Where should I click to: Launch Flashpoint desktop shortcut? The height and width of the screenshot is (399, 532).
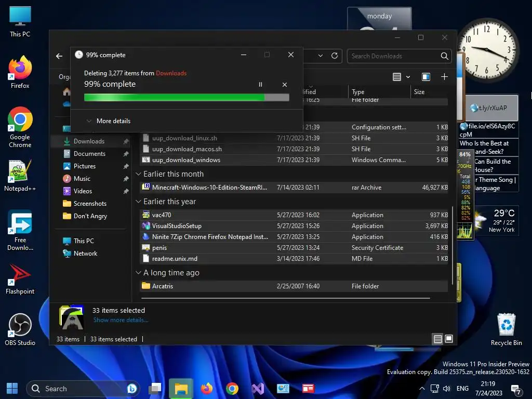[x=20, y=279]
